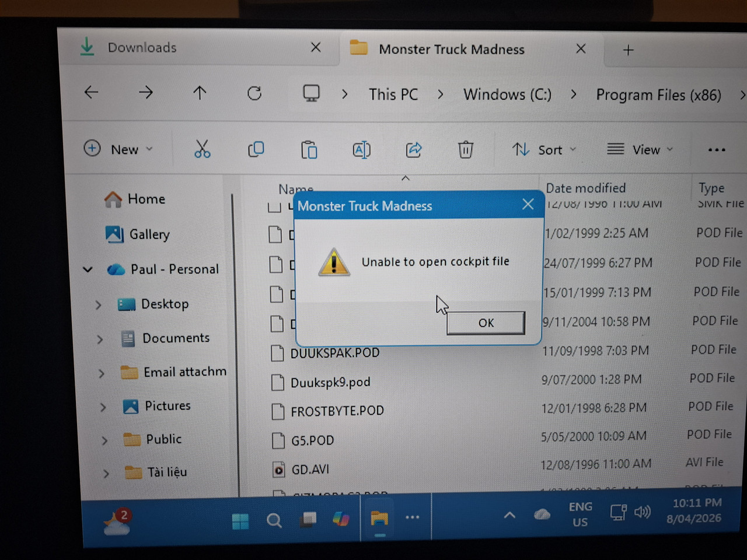Viewport: 747px width, 560px height.
Task: Open the Windows Start menu
Action: 240,520
